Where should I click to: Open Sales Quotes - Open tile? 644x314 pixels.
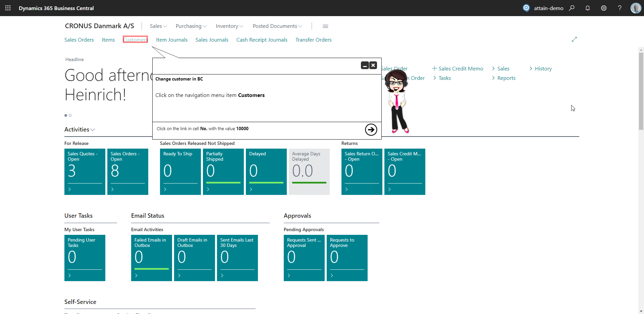click(85, 172)
